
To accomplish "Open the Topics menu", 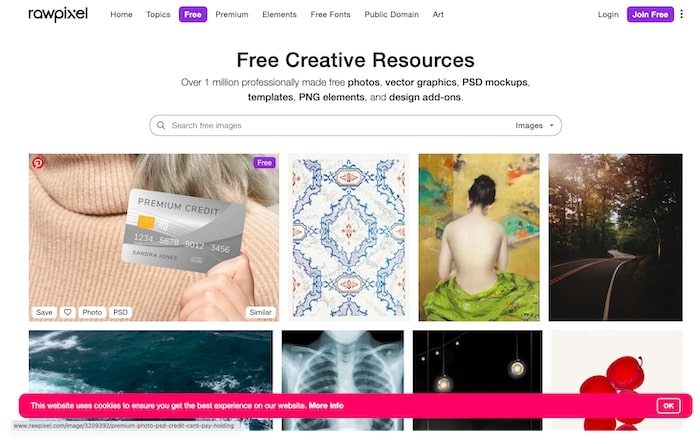I will [158, 14].
